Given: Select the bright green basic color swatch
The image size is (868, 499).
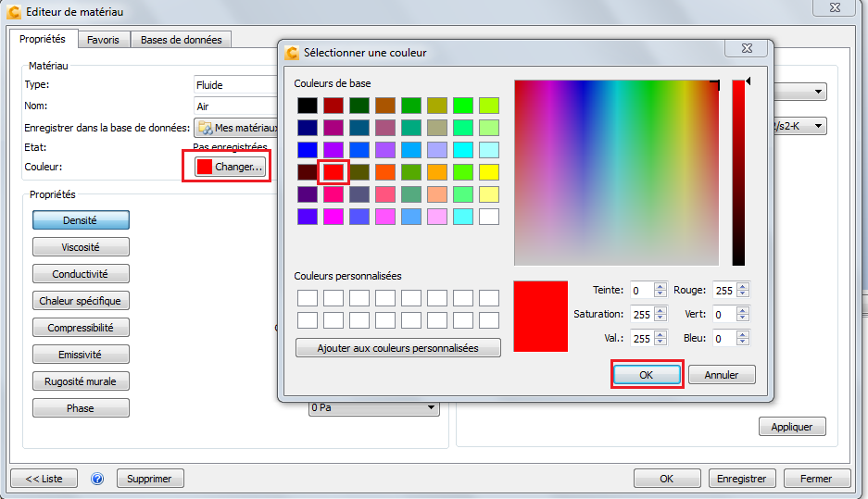Looking at the screenshot, I should 463,106.
